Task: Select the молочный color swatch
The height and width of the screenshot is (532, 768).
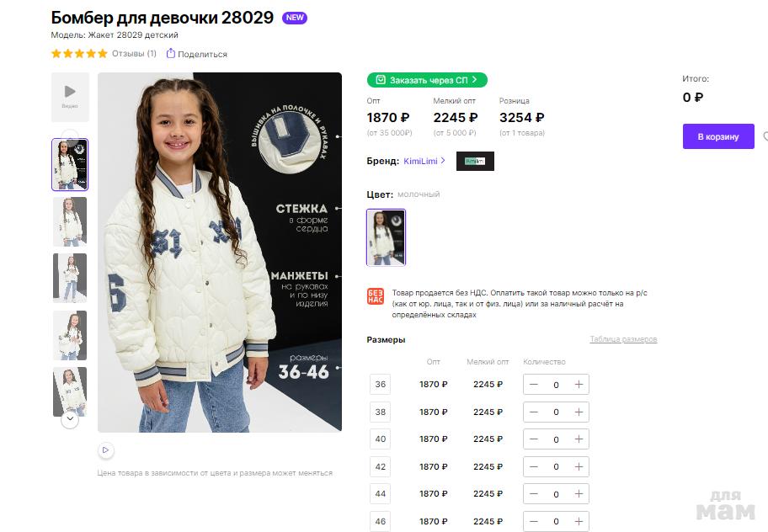Action: pos(386,237)
